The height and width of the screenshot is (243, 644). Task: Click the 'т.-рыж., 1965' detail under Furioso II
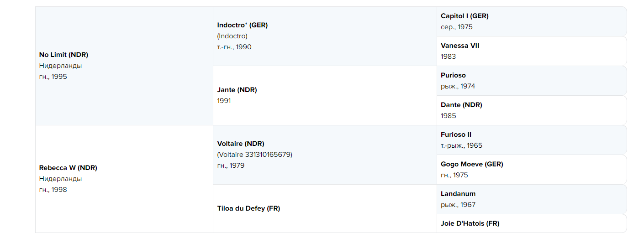[x=461, y=145]
